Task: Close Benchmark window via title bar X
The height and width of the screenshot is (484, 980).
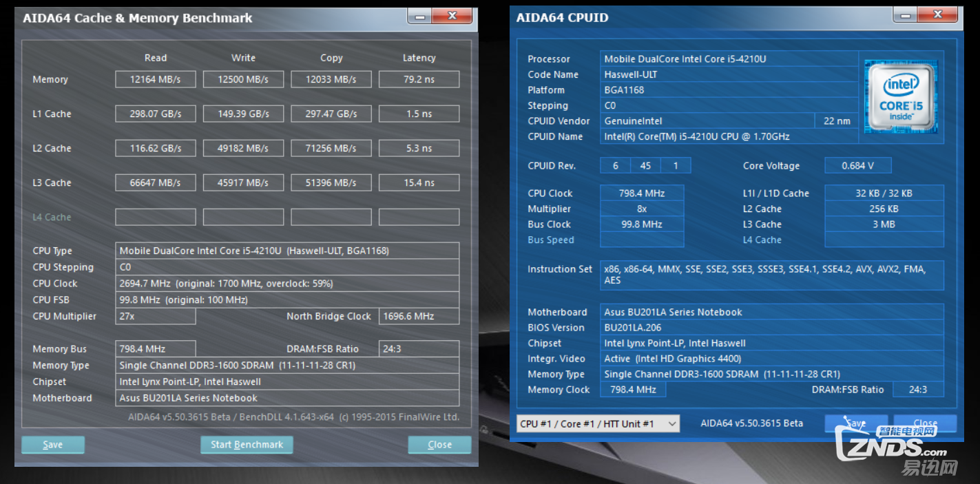Action: [x=453, y=16]
